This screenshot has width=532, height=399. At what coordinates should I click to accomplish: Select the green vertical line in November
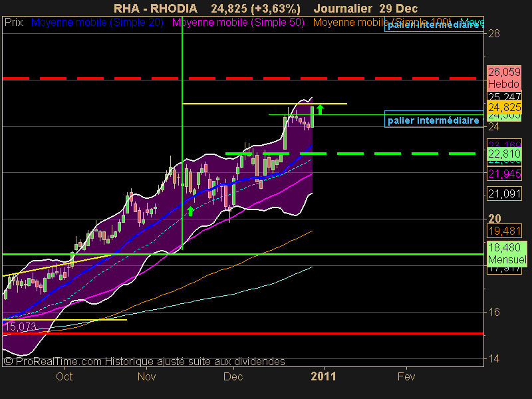pyautogui.click(x=182, y=133)
